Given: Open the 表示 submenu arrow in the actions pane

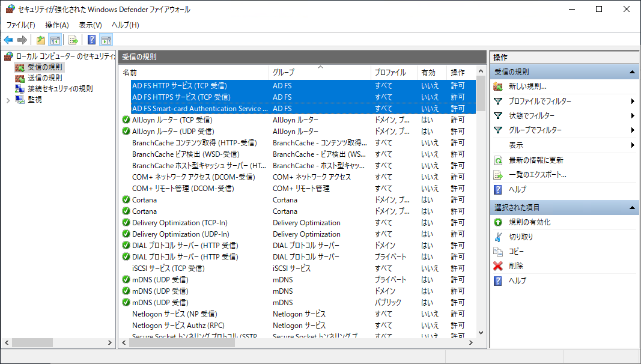Looking at the screenshot, I should (x=633, y=145).
